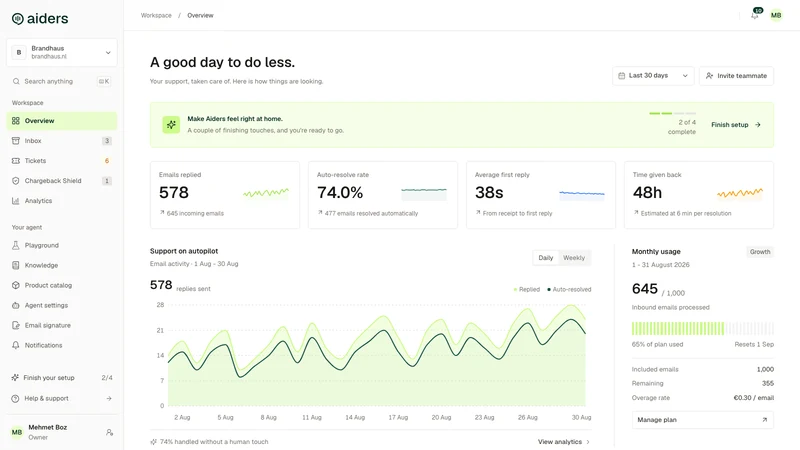
Task: Click the Email signature icon
Action: [16, 325]
